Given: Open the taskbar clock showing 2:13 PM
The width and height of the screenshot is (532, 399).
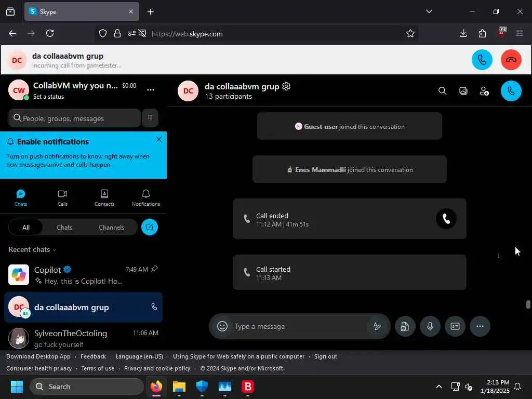Looking at the screenshot, I should point(495,387).
